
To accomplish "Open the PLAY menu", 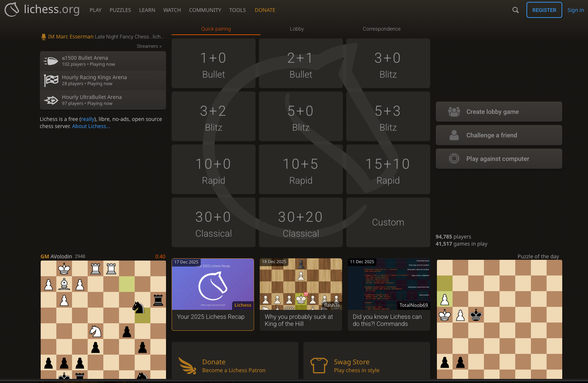I will (96, 10).
